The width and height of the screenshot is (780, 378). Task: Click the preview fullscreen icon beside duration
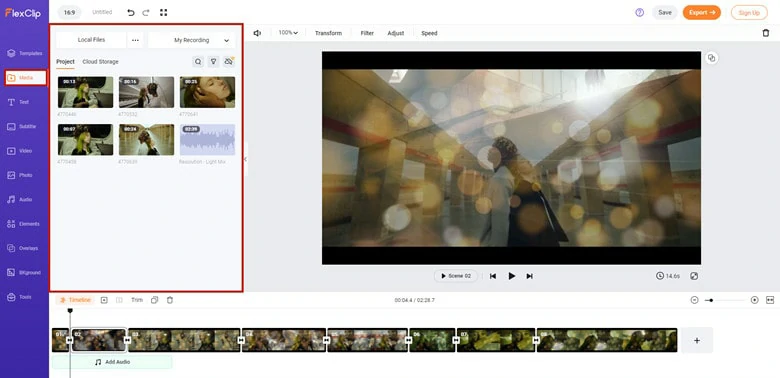694,276
